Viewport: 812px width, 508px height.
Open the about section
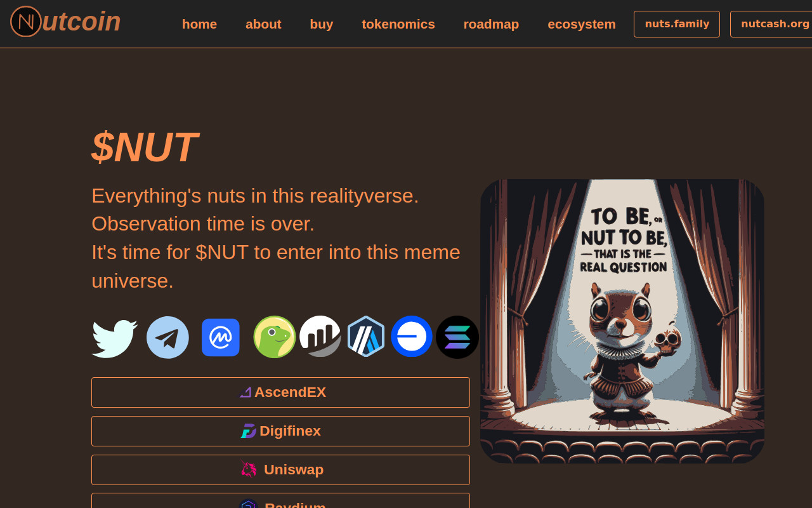263,24
